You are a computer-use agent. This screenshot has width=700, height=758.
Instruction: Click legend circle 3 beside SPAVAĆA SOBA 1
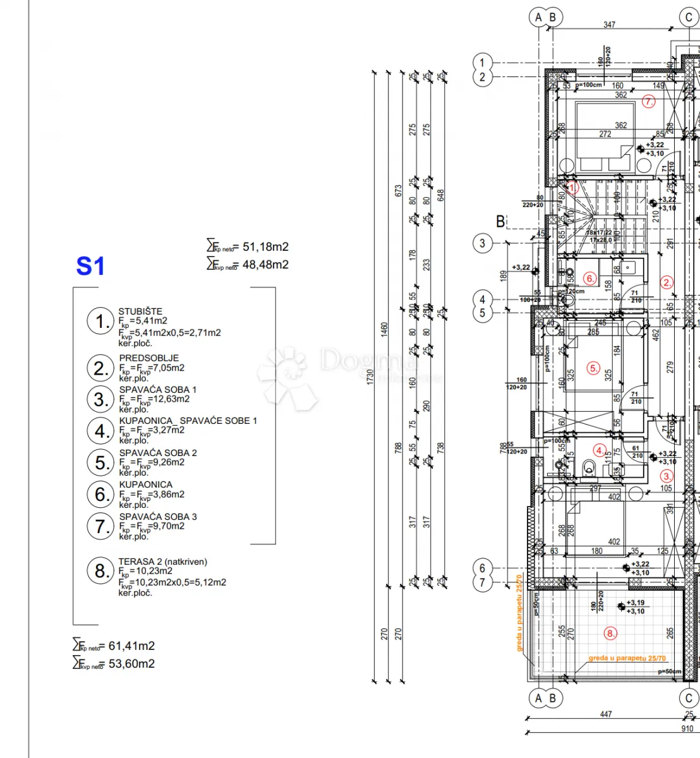click(x=100, y=399)
